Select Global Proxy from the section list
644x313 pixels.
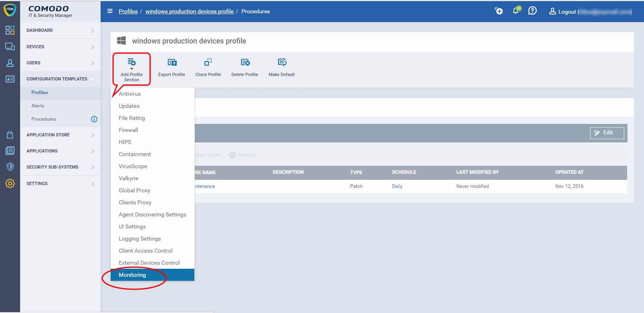153,190
